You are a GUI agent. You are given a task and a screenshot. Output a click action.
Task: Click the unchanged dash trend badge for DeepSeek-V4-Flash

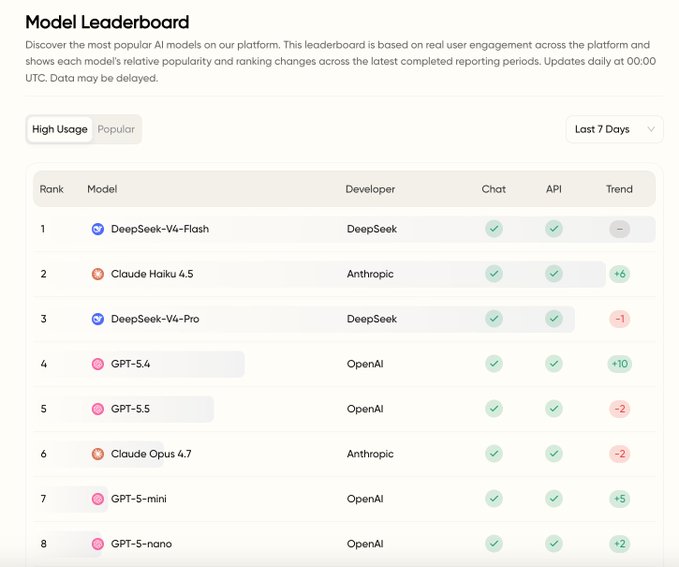click(x=620, y=229)
